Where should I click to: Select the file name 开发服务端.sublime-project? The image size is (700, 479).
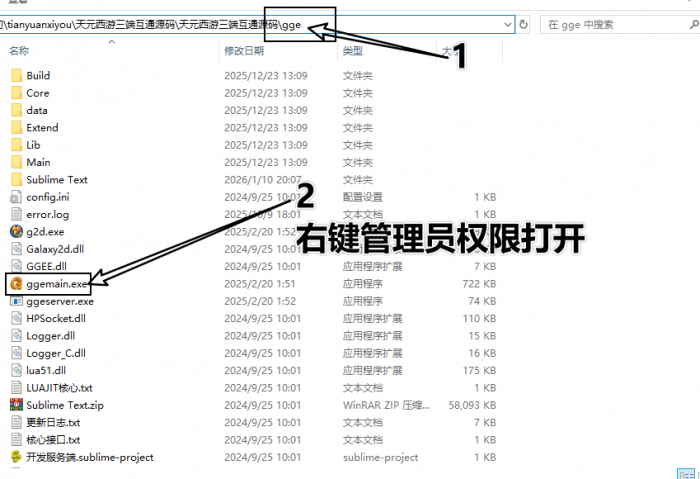pos(90,457)
